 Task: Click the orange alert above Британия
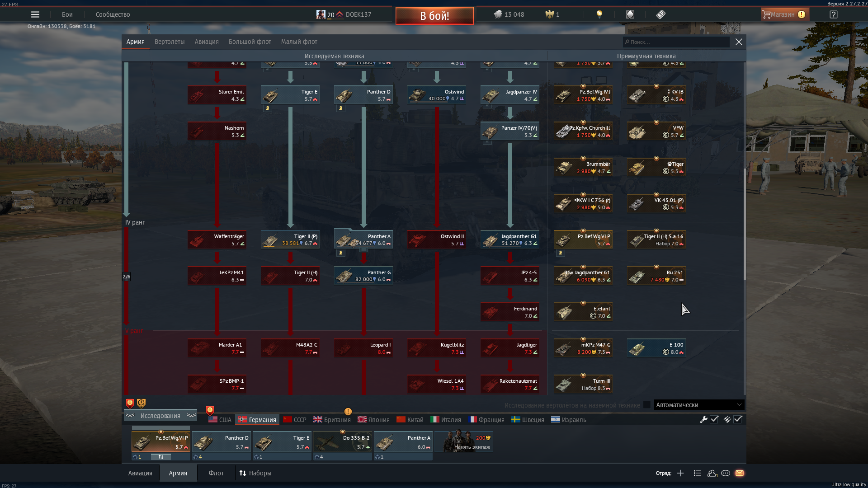348,412
